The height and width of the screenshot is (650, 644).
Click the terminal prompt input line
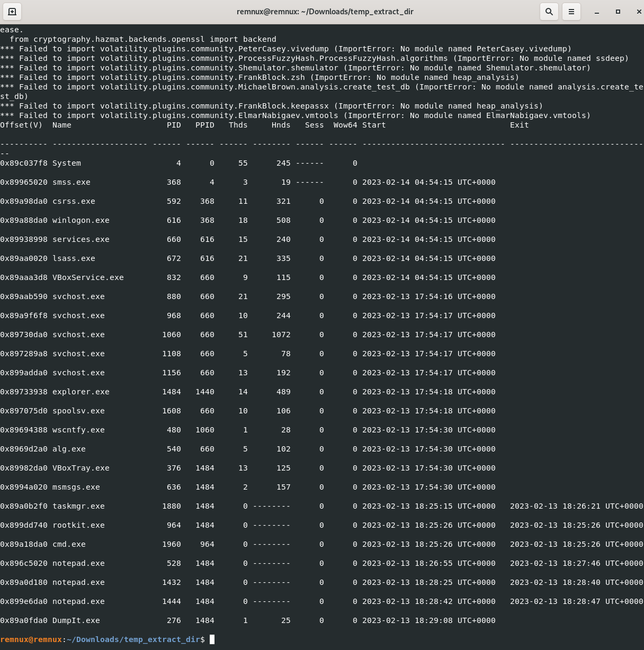pos(322,639)
